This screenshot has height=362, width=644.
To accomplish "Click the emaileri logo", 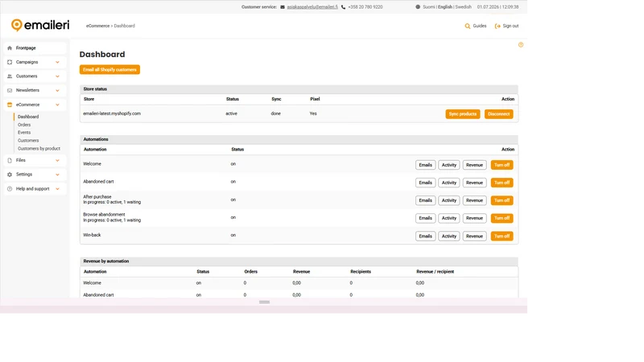I will [x=40, y=26].
